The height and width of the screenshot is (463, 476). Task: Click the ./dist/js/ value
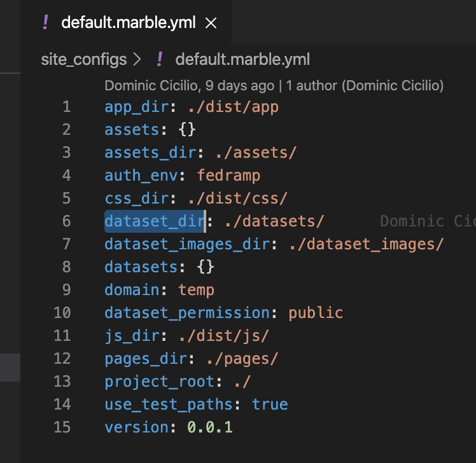pyautogui.click(x=224, y=336)
